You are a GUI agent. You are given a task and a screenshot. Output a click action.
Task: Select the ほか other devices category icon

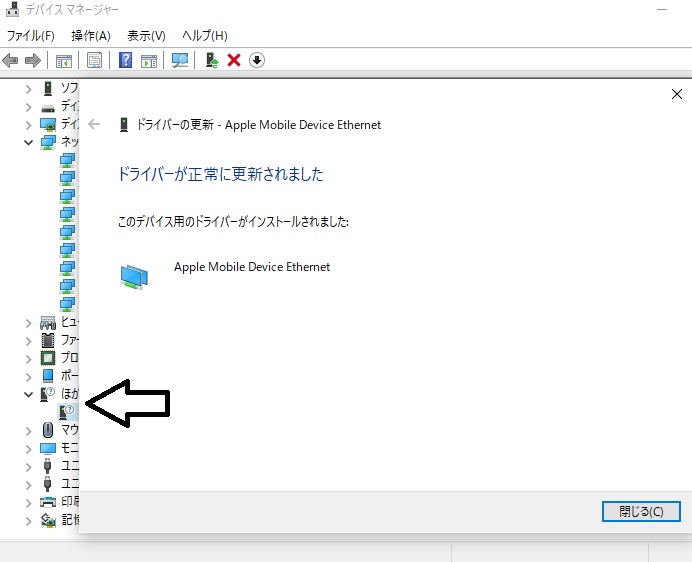coord(47,394)
